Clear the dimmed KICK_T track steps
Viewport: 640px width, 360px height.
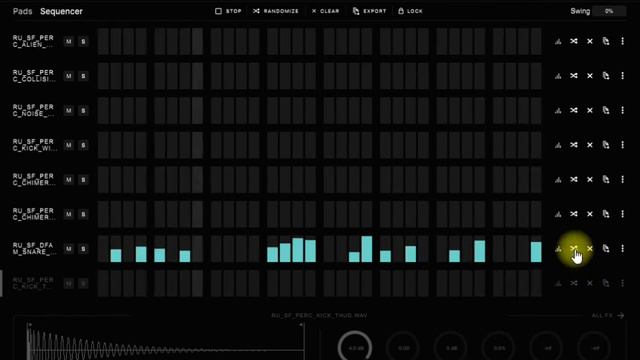click(x=590, y=283)
